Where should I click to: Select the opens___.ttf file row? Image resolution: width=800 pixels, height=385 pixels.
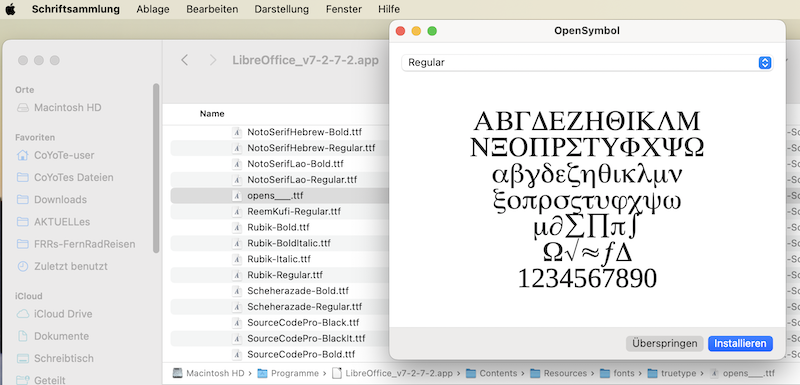click(x=280, y=195)
